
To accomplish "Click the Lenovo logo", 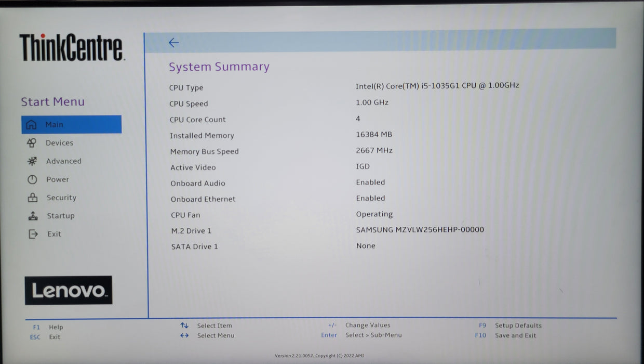I will [69, 290].
